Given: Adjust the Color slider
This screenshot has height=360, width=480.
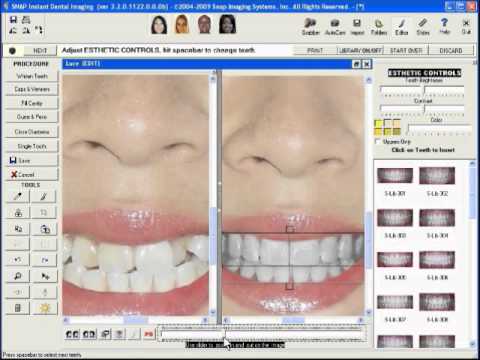Looking at the screenshot, I should click(x=439, y=129).
